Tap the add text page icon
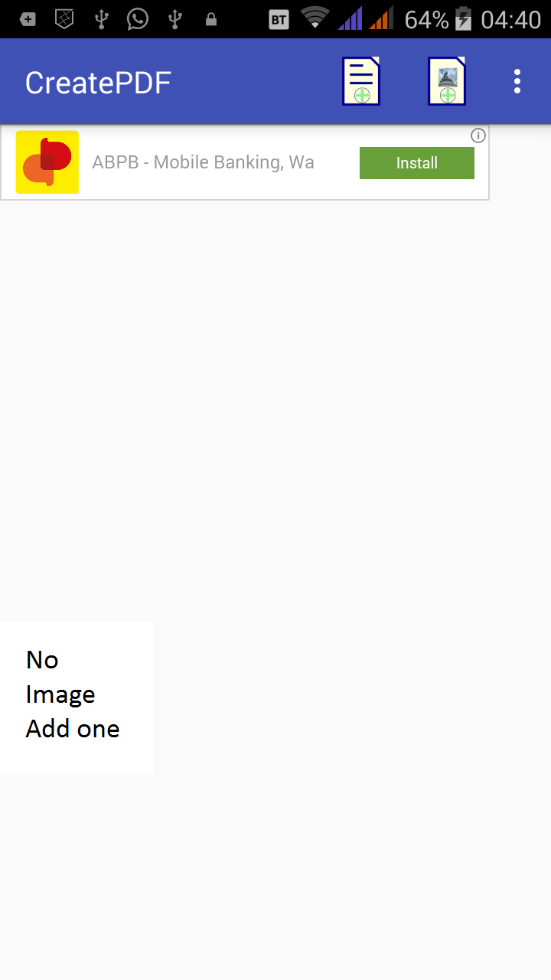The width and height of the screenshot is (551, 980). click(x=361, y=81)
